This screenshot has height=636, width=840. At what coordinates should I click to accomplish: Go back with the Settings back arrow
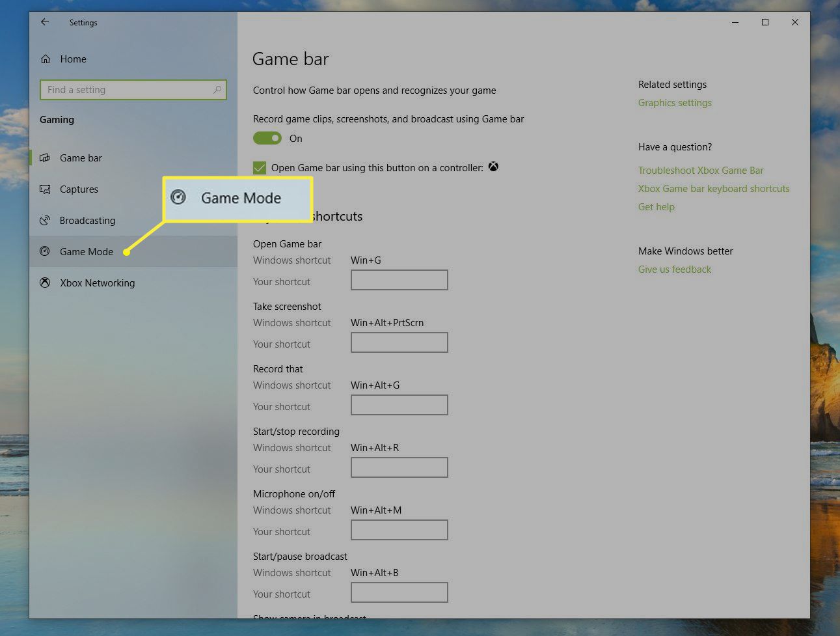pyautogui.click(x=45, y=22)
